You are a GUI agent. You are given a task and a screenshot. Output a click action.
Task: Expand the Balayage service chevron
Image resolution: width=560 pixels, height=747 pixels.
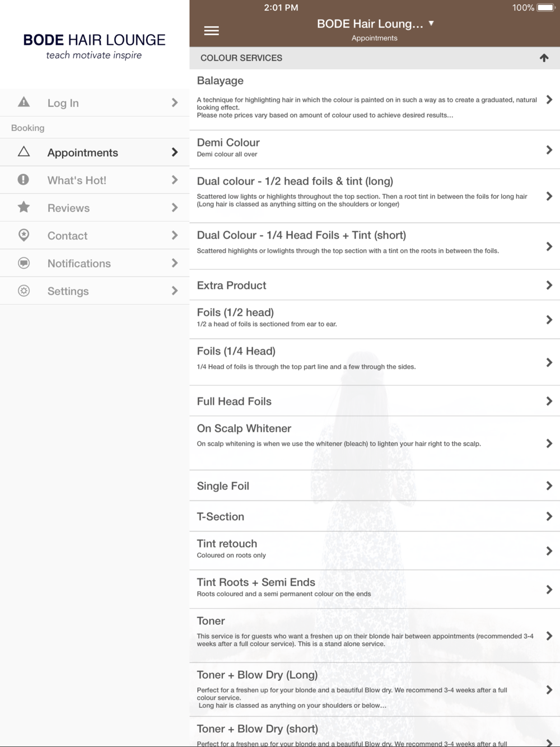549,100
